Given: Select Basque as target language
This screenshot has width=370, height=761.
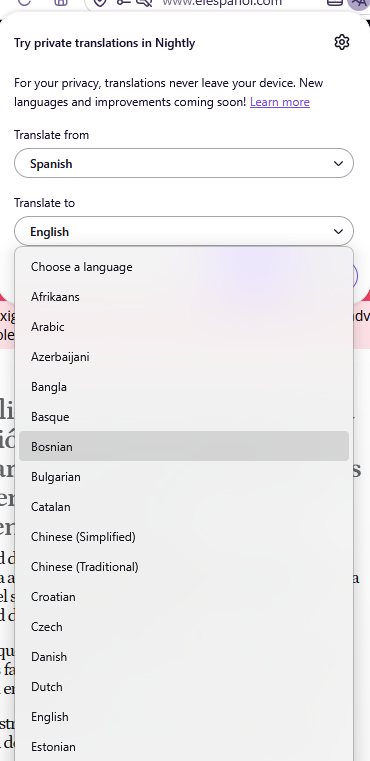Looking at the screenshot, I should click(x=184, y=417).
